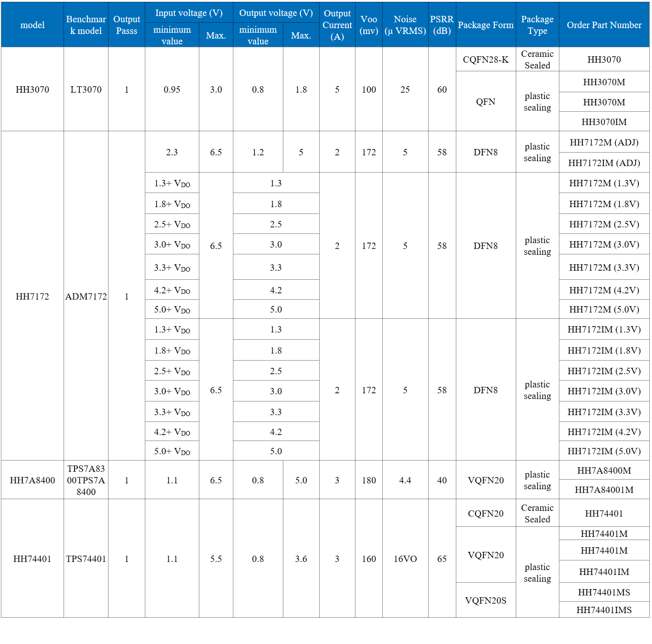The width and height of the screenshot is (652, 644).
Task: Select part number HH74401IMS
Action: click(604, 610)
